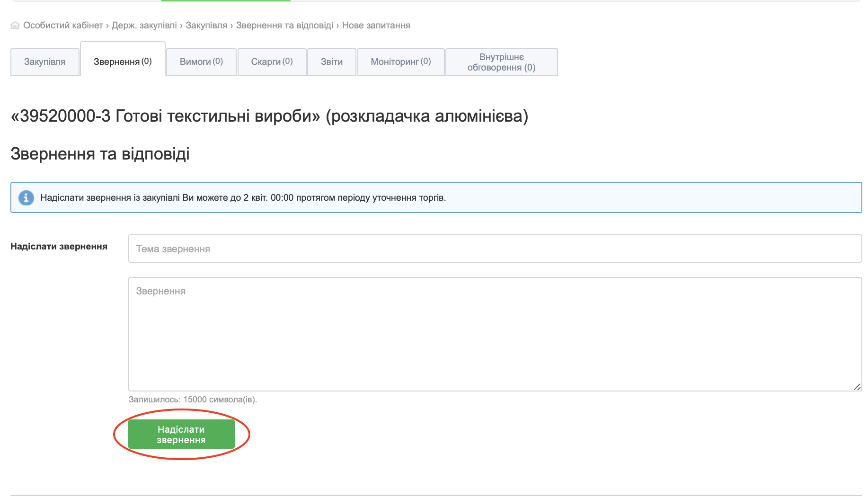This screenshot has width=868, height=498.
Task: Focus the Тема звернення input field
Action: (495, 249)
